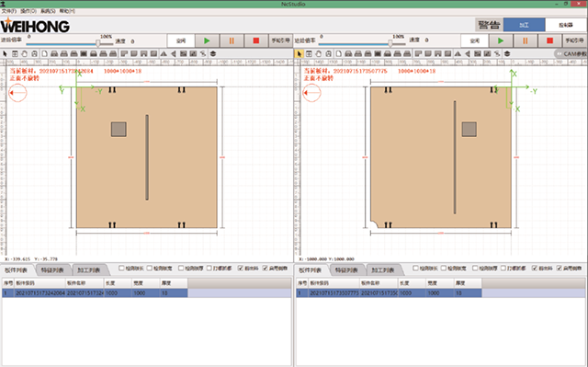Switch to second tab in left list panel

(52, 270)
